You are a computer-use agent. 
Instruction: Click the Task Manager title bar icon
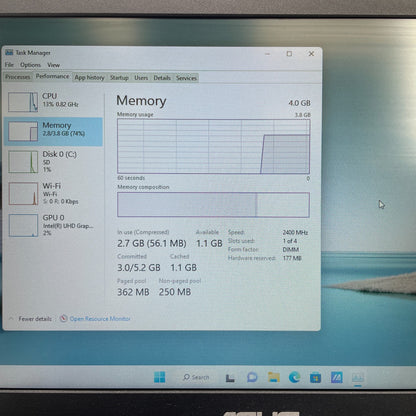pyautogui.click(x=9, y=52)
